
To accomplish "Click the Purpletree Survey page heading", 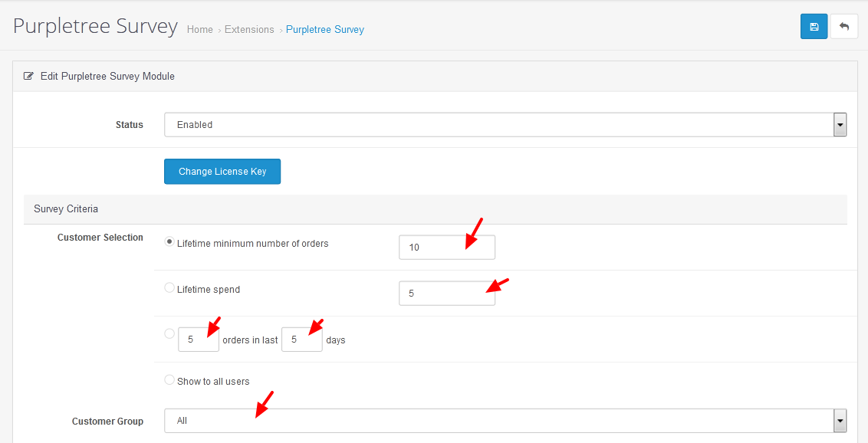I will [x=95, y=27].
